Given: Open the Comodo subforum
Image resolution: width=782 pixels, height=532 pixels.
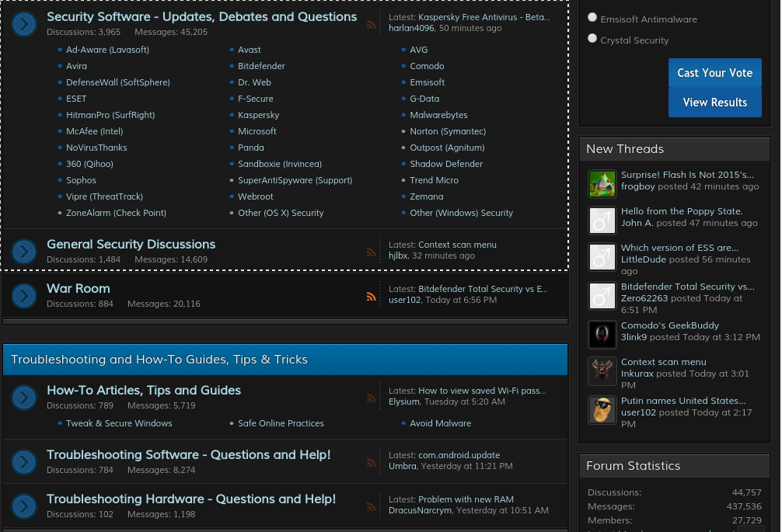Looking at the screenshot, I should click(x=427, y=66).
